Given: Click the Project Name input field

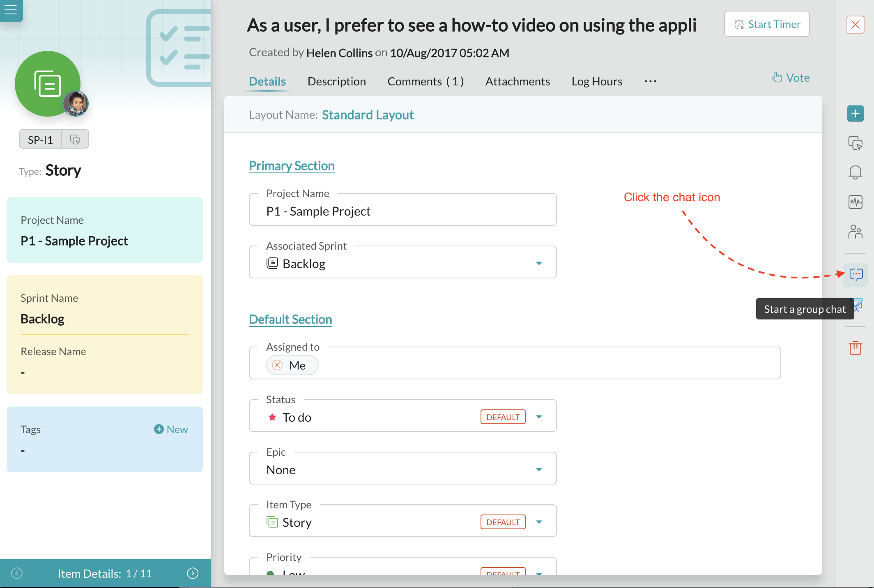Looking at the screenshot, I should (402, 211).
